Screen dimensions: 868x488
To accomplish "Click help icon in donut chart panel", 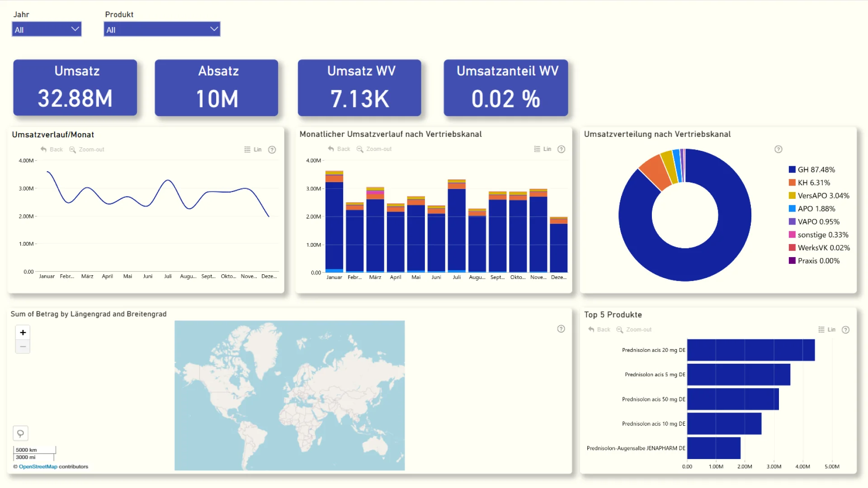I will click(778, 149).
